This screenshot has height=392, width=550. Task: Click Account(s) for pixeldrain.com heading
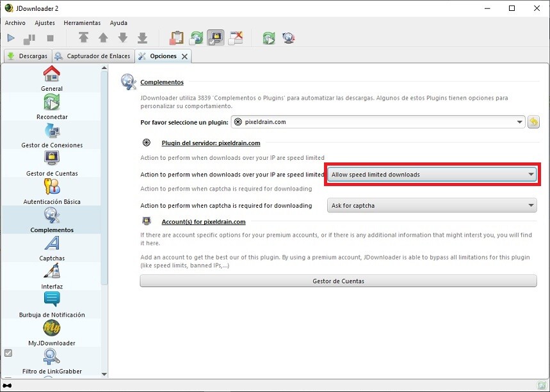click(204, 222)
